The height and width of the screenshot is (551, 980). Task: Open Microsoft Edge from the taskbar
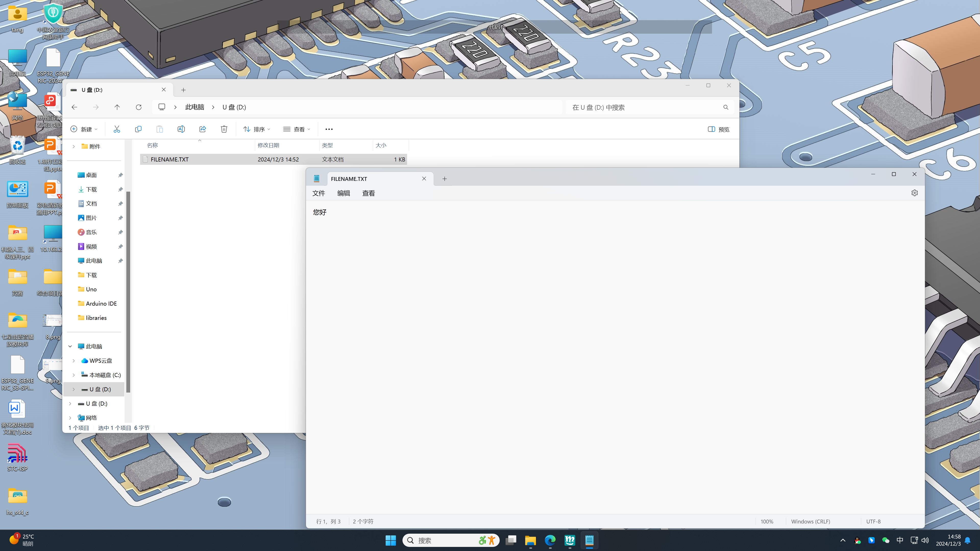pyautogui.click(x=550, y=540)
